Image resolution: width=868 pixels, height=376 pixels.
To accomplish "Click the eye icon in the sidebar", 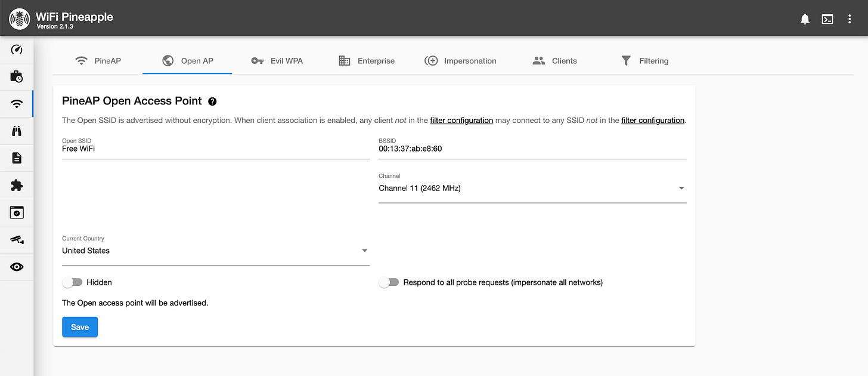I will coord(16,267).
